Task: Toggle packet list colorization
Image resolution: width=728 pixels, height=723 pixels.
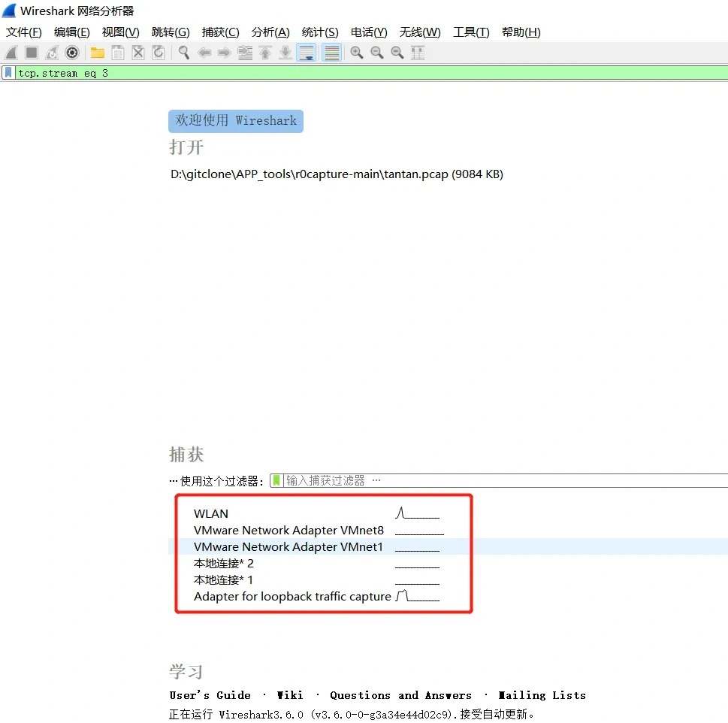Action: coord(331,53)
